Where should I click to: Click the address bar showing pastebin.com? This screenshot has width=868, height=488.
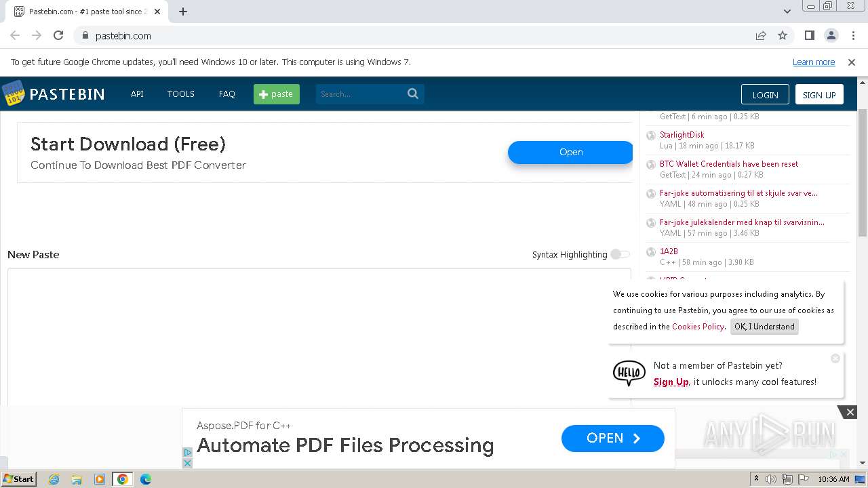[x=420, y=36]
